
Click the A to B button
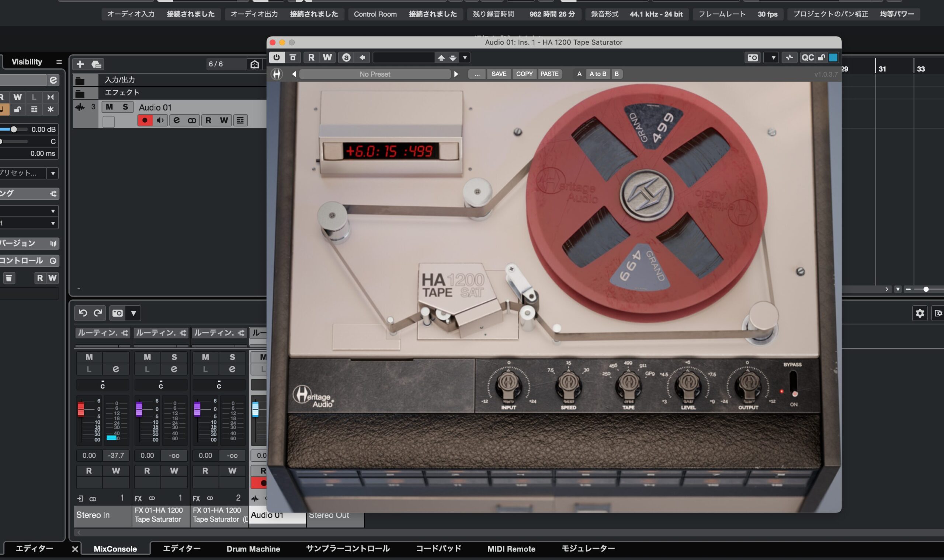pos(598,74)
